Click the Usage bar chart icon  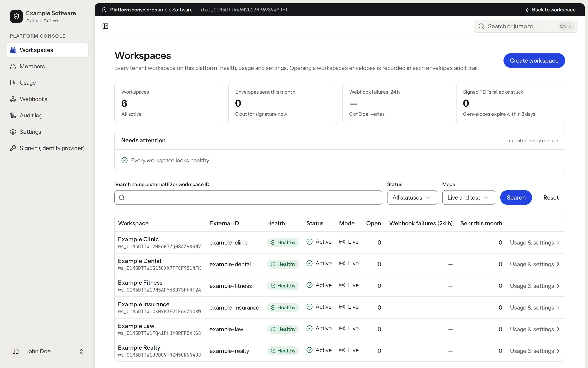coord(13,83)
